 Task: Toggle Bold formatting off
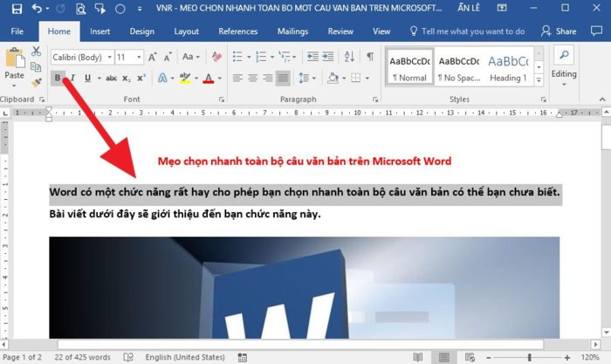58,78
